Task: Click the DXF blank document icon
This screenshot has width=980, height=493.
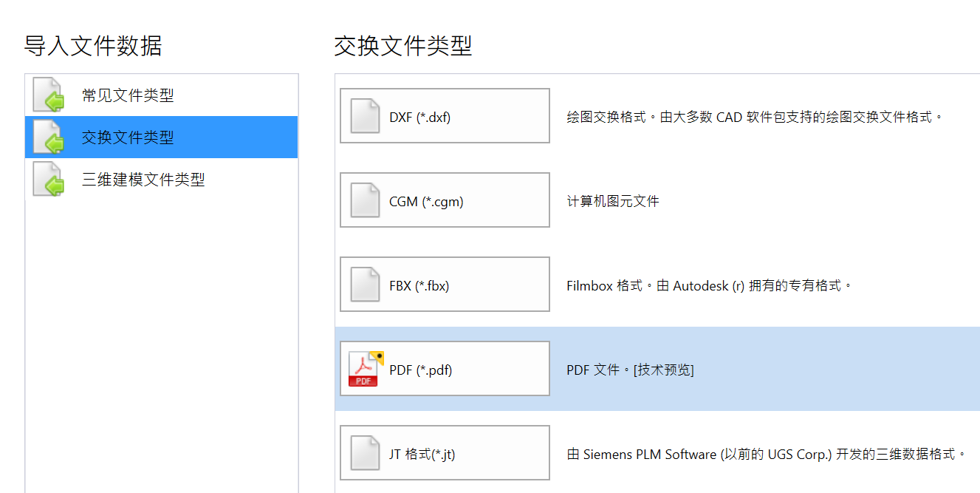Action: [x=365, y=116]
